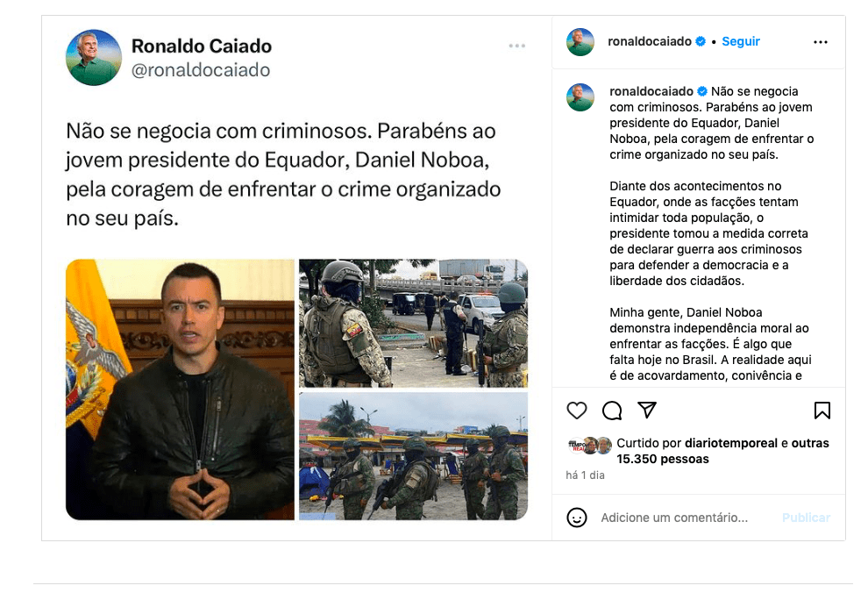The image size is (868, 600).
Task: Open comments via speech bubble icon
Action: pyautogui.click(x=612, y=411)
